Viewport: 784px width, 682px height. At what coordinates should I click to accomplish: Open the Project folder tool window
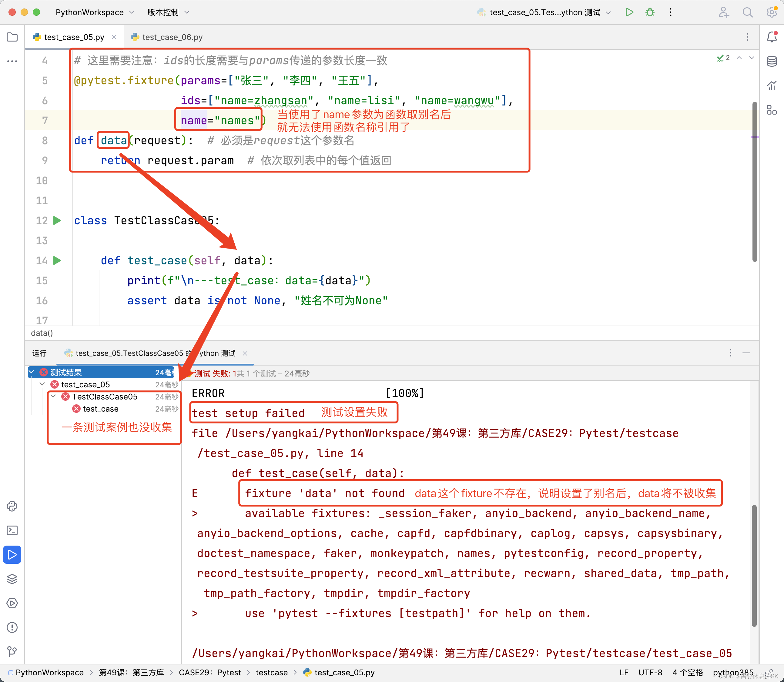[x=12, y=37]
